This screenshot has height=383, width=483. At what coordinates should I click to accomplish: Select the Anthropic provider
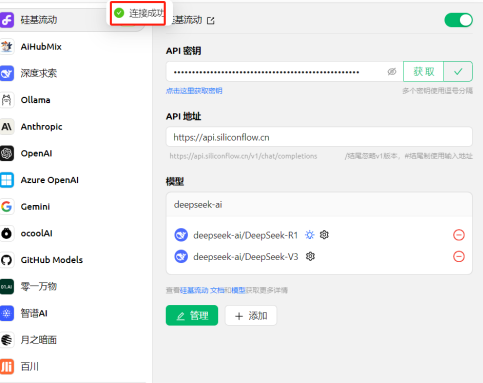click(x=72, y=127)
